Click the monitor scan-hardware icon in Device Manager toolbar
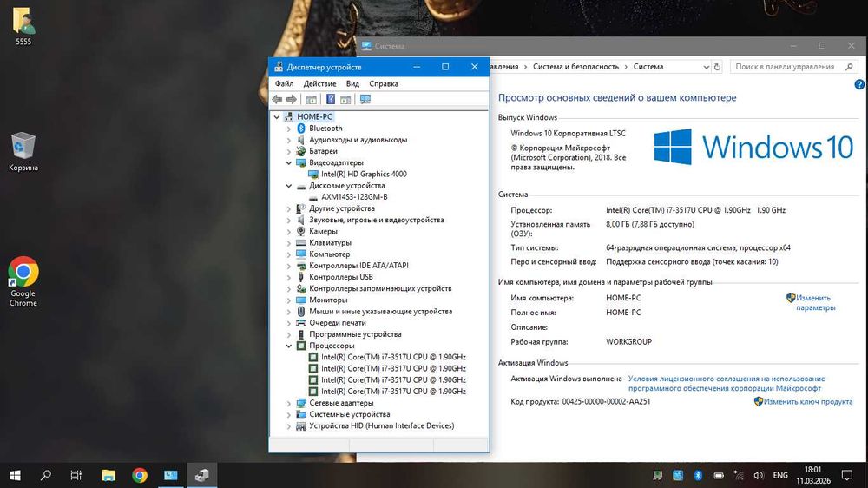Screen dimensions: 868x488 click(365, 99)
